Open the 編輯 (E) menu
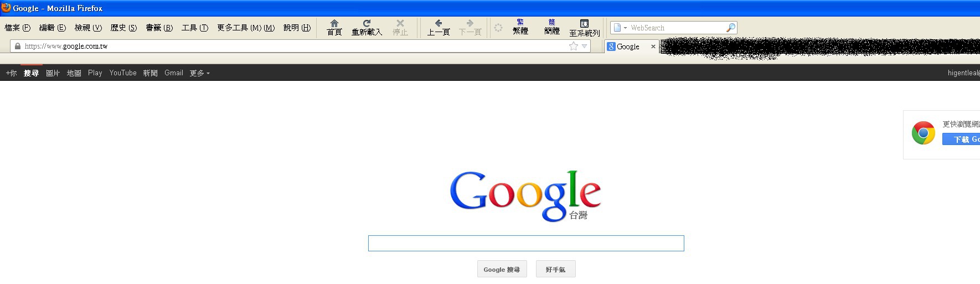 (53, 28)
